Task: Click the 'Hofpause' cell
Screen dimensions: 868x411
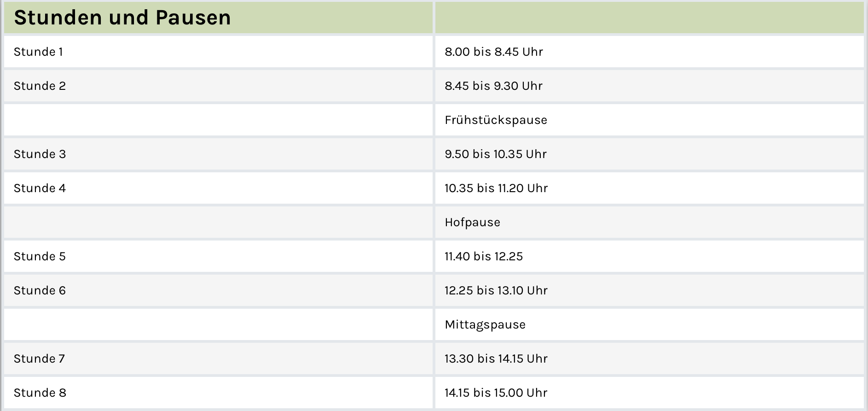Action: coord(472,222)
